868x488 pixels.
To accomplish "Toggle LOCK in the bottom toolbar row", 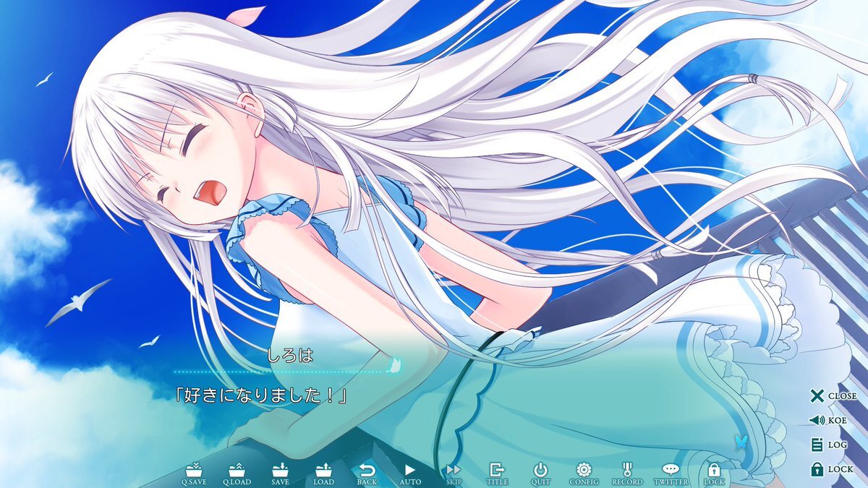I will coord(714,474).
